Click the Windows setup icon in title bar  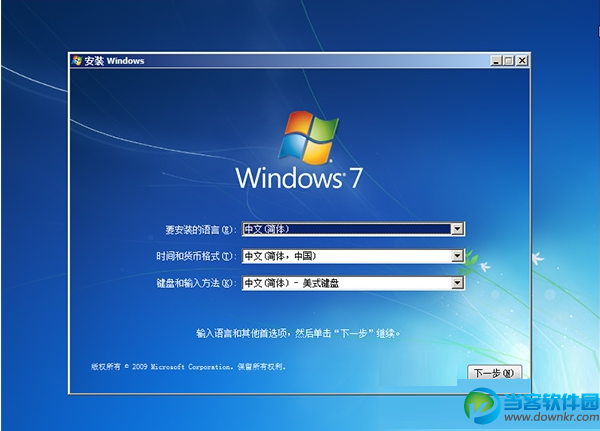coord(77,60)
